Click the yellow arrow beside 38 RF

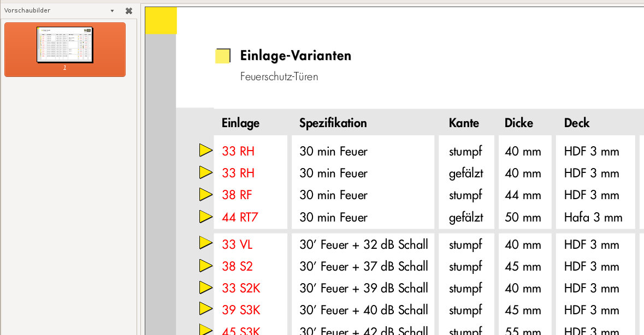click(205, 195)
